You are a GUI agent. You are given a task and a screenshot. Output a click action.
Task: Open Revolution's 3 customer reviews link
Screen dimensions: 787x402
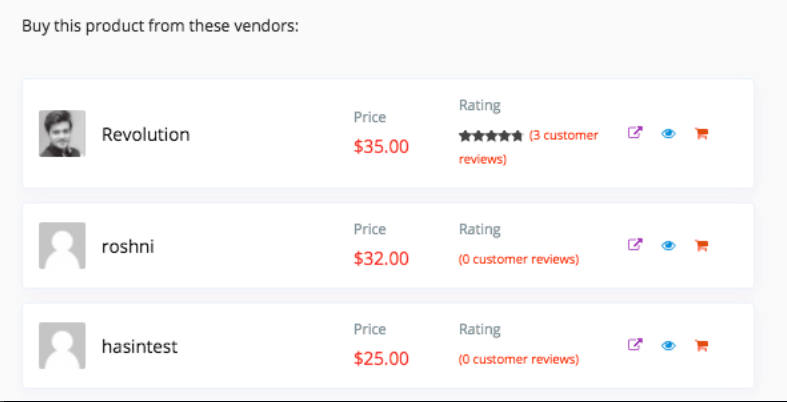529,148
